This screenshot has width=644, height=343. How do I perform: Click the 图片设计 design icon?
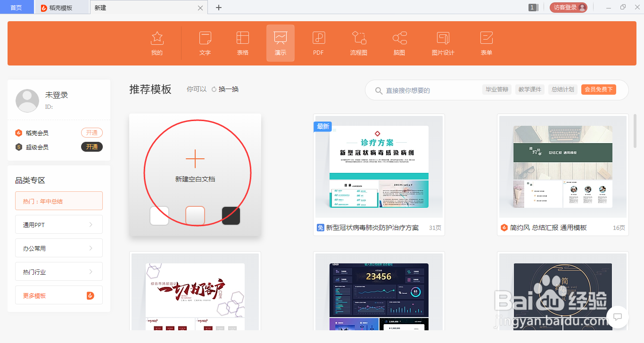pyautogui.click(x=442, y=43)
